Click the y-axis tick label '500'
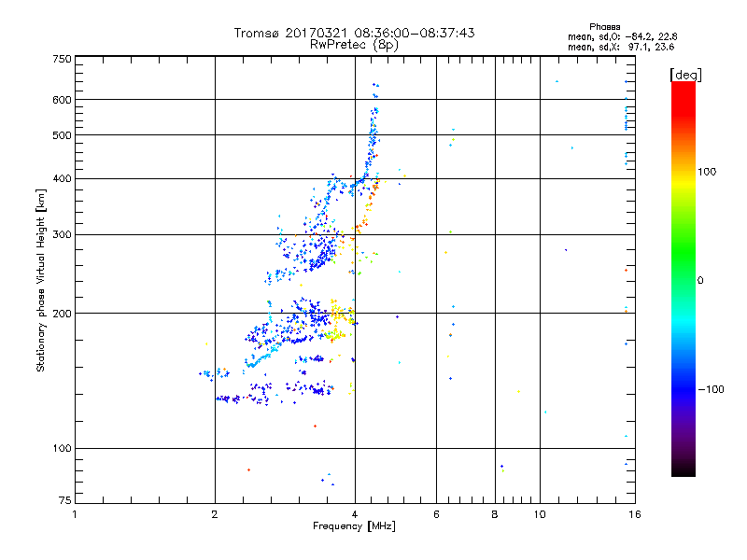Image resolution: width=747 pixels, height=560 pixels. tap(62, 135)
